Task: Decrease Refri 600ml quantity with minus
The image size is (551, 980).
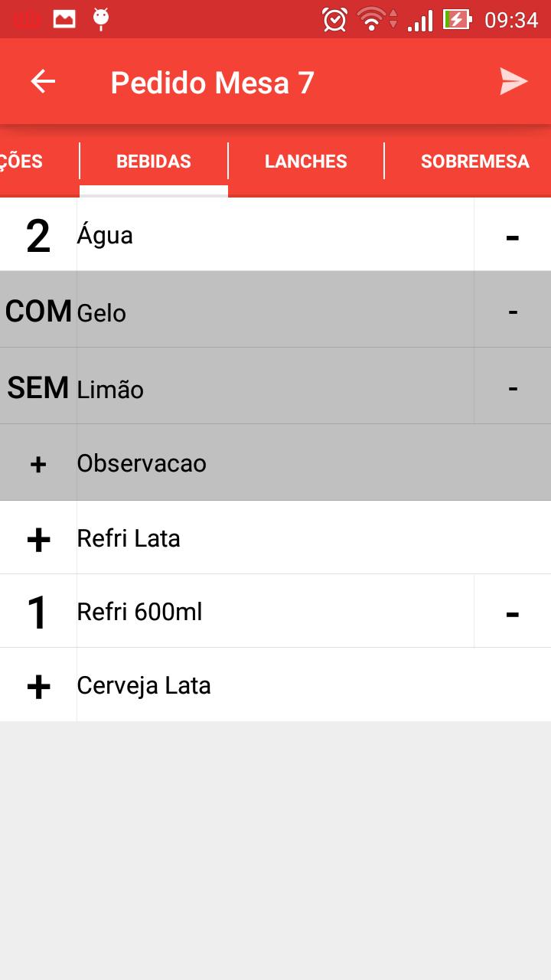Action: (x=512, y=612)
